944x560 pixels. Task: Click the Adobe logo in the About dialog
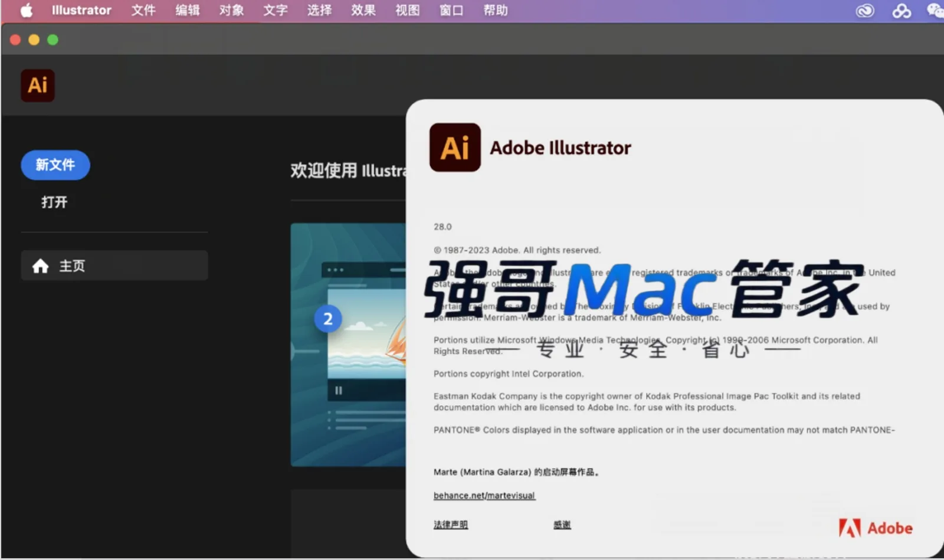(x=876, y=528)
